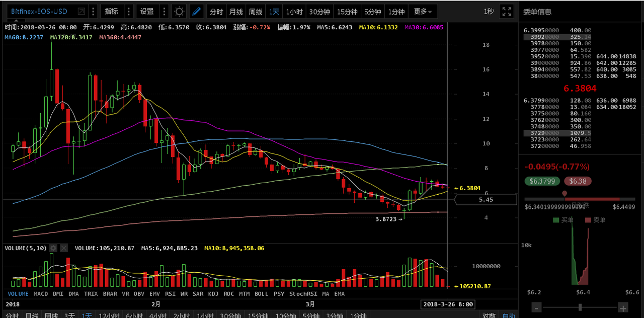Close the VOLUME indicator with X icon
This screenshot has height=318, width=644.
[64, 248]
